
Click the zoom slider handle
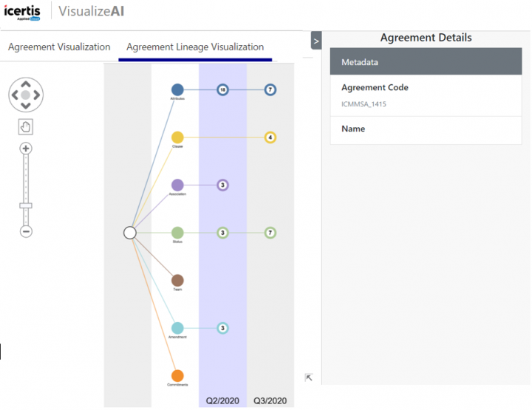click(x=26, y=205)
